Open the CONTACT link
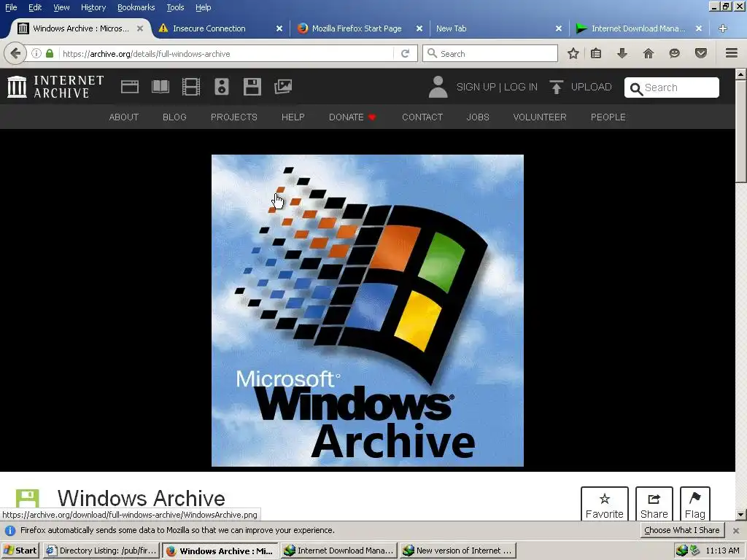Image resolution: width=747 pixels, height=560 pixels. click(x=422, y=117)
